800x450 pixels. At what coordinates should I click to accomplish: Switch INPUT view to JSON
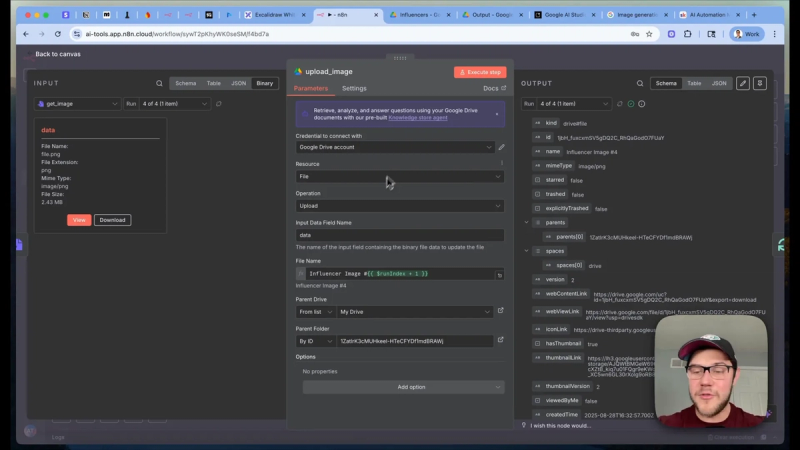pos(238,83)
